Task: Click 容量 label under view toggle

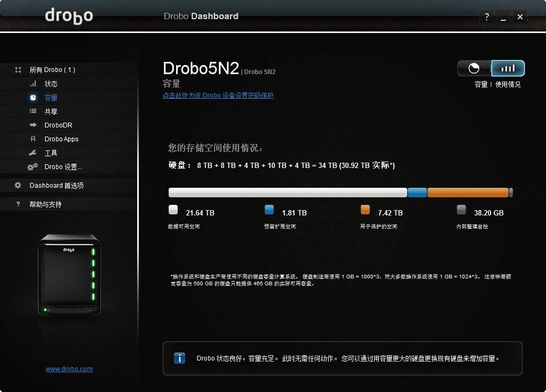Action: click(481, 84)
